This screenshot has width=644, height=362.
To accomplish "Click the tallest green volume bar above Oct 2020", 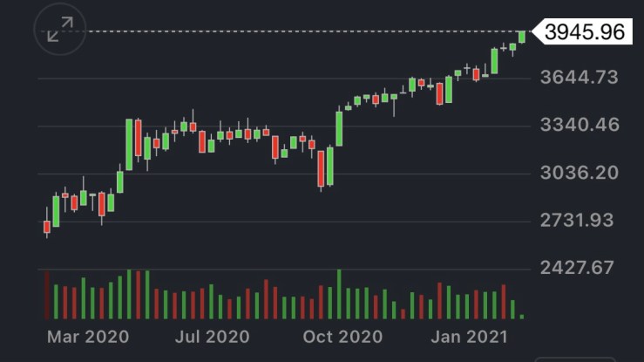I will pos(339,295).
